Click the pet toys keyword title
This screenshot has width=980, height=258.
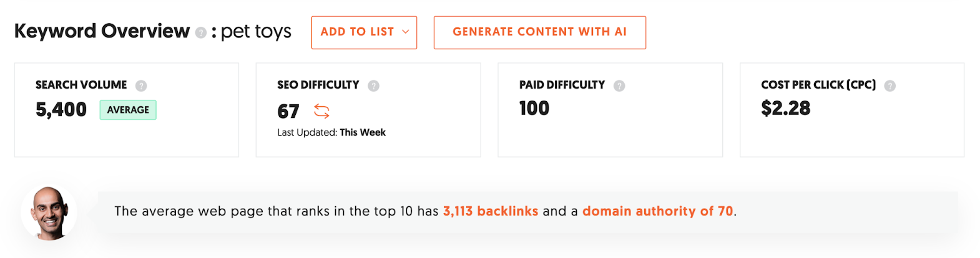pos(256,32)
